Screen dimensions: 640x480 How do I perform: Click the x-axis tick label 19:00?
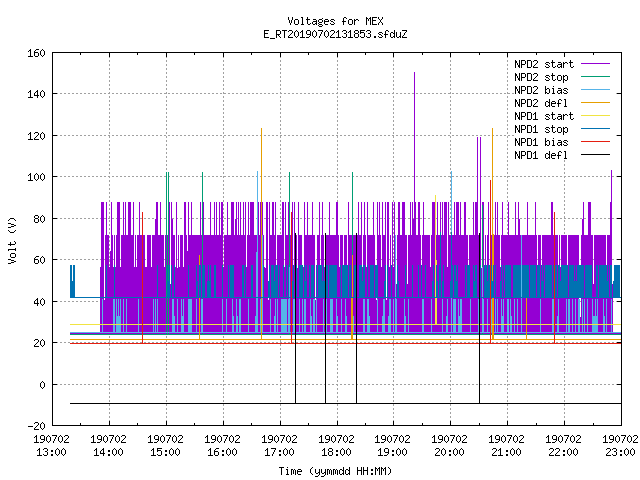pyautogui.click(x=392, y=452)
